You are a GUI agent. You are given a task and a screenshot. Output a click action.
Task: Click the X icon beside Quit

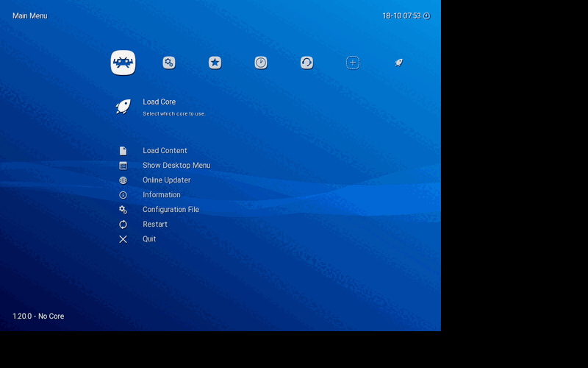(x=123, y=239)
